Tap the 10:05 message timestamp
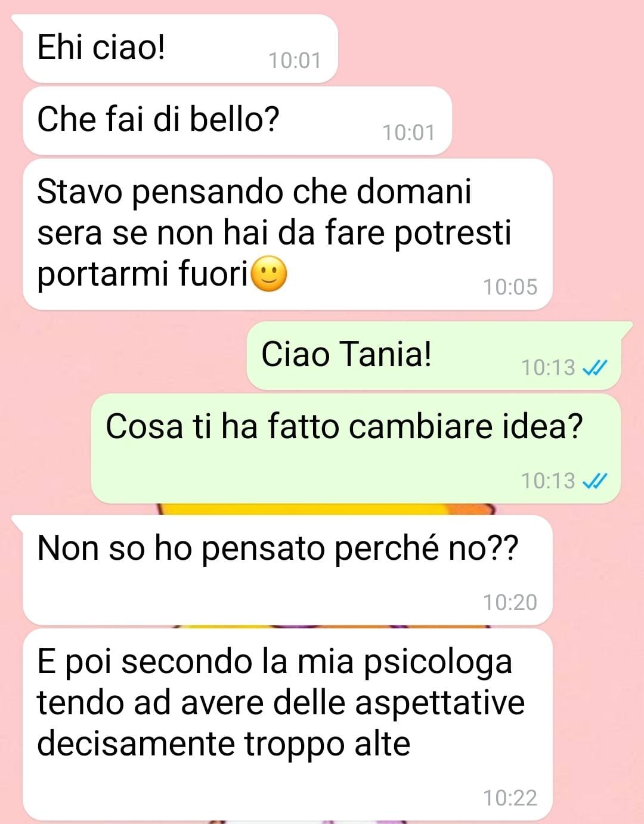Screen dimensions: 644x824 pyautogui.click(x=510, y=287)
